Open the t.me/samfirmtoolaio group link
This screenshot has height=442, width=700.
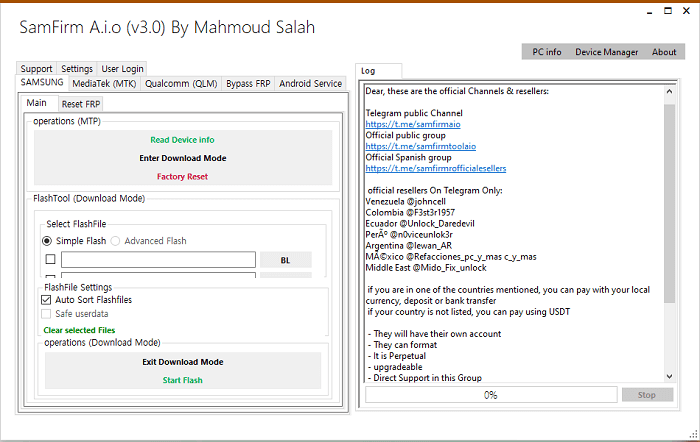click(421, 146)
